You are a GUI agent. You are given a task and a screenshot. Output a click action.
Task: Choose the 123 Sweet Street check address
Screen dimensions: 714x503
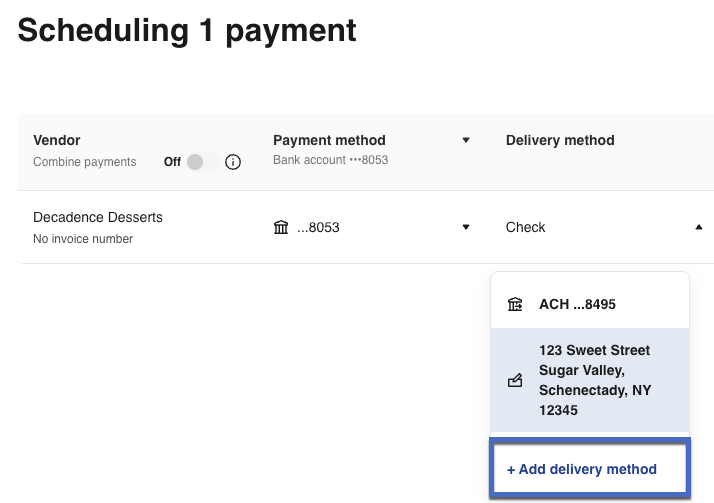(x=594, y=380)
